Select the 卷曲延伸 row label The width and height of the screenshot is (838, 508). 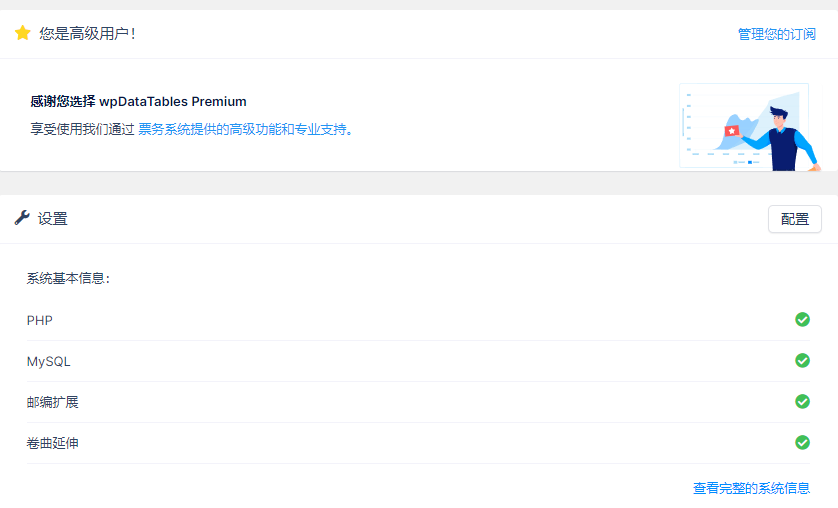pos(52,443)
